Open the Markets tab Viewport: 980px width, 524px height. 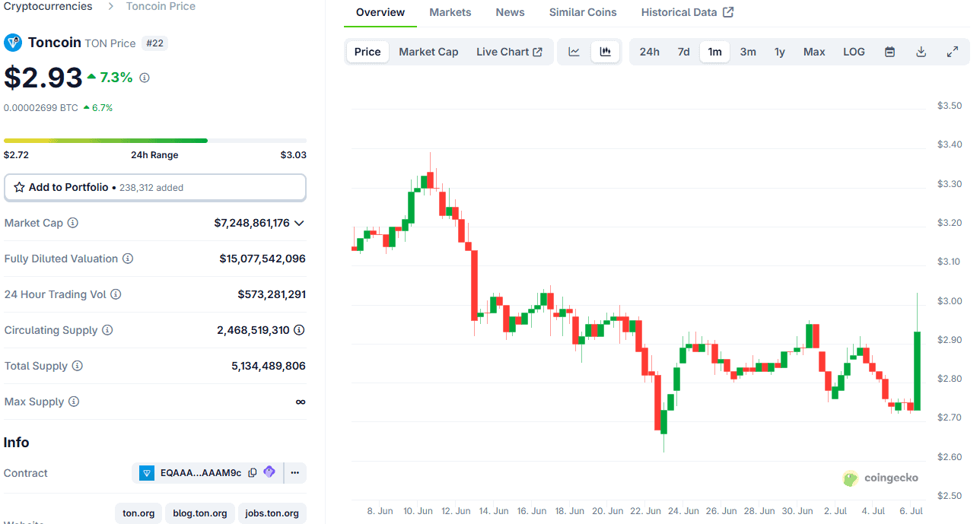[x=450, y=12]
